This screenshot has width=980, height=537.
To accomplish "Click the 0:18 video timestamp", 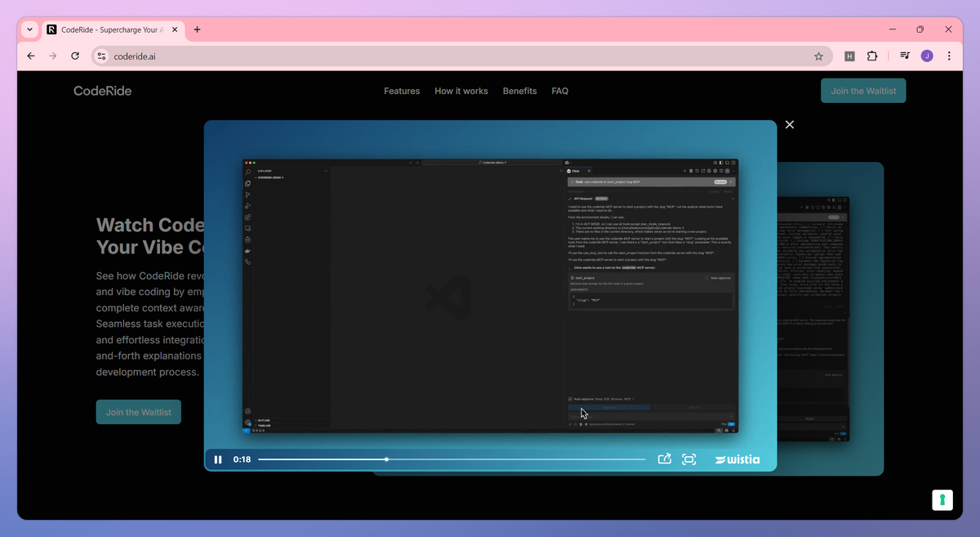I will [x=242, y=459].
